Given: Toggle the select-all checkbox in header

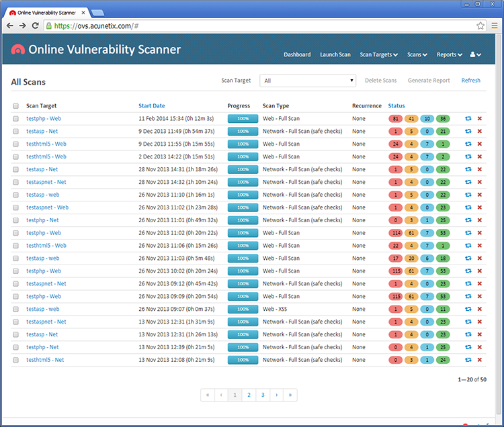Looking at the screenshot, I should pos(15,106).
